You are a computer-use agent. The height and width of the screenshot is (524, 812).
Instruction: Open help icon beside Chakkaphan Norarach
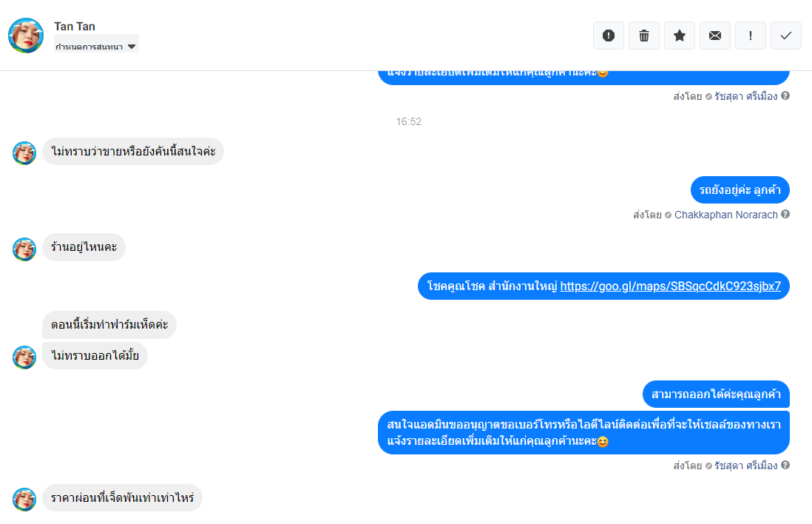pyautogui.click(x=785, y=214)
